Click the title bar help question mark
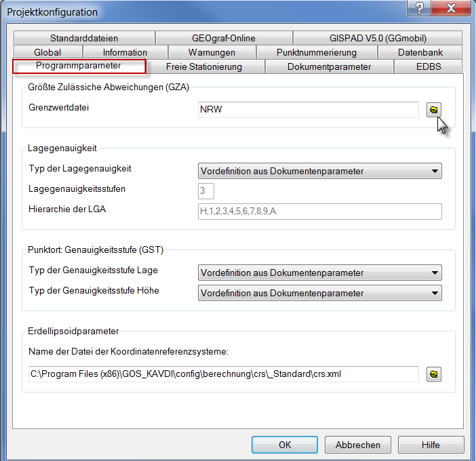476x461 pixels. coord(420,8)
